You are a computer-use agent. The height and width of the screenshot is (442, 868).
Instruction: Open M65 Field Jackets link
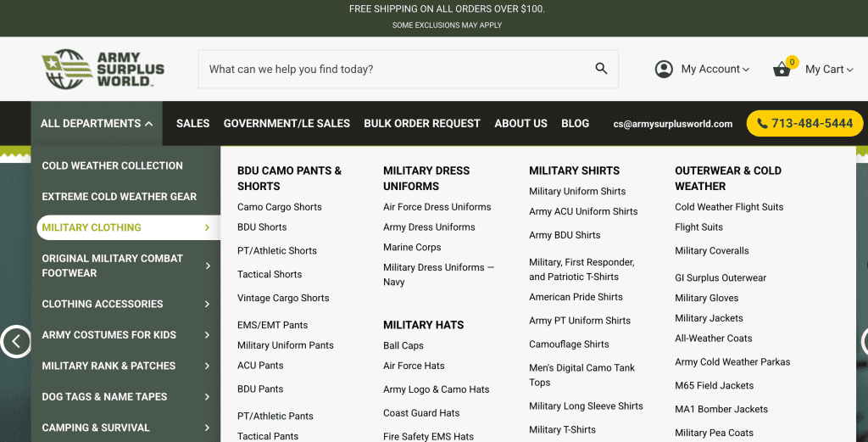pos(714,385)
